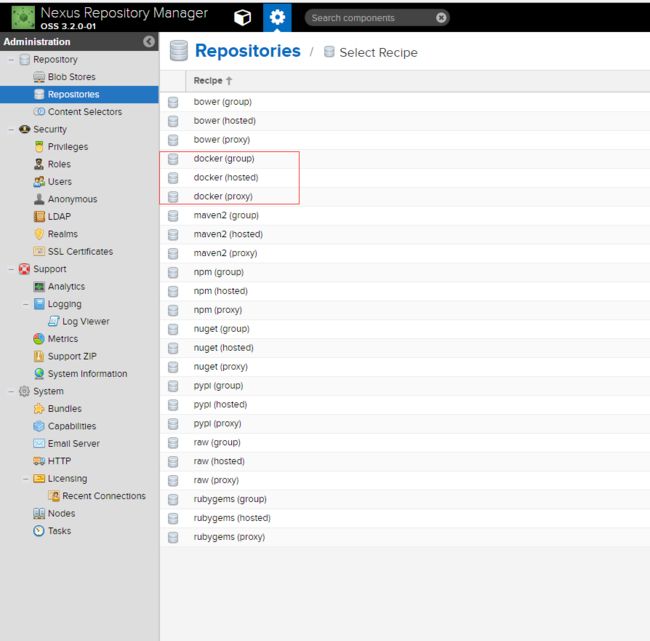Image resolution: width=650 pixels, height=641 pixels.
Task: Select Repositories in sidebar
Action: [79, 94]
